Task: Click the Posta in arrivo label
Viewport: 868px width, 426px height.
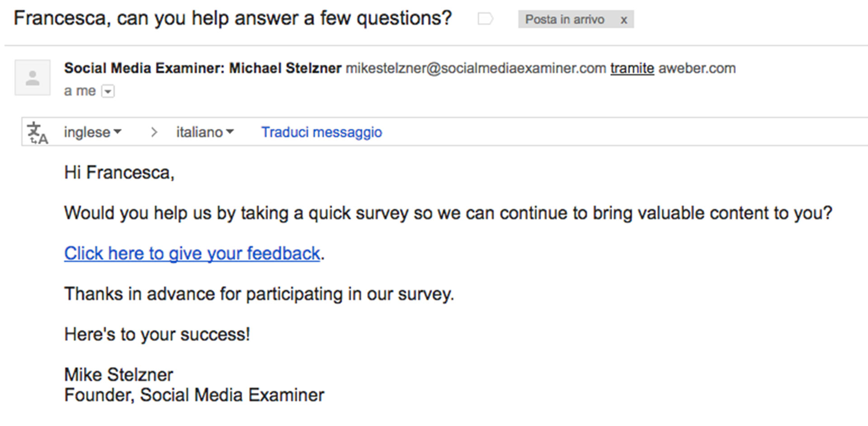Action: click(x=564, y=19)
